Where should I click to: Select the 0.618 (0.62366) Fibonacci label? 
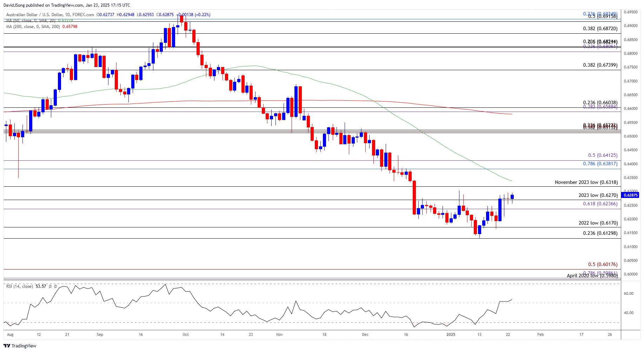(600, 204)
